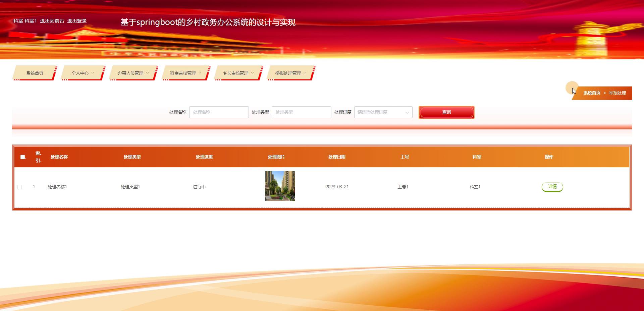The image size is (644, 311).
Task: Click the 科室 column header
Action: (477, 157)
